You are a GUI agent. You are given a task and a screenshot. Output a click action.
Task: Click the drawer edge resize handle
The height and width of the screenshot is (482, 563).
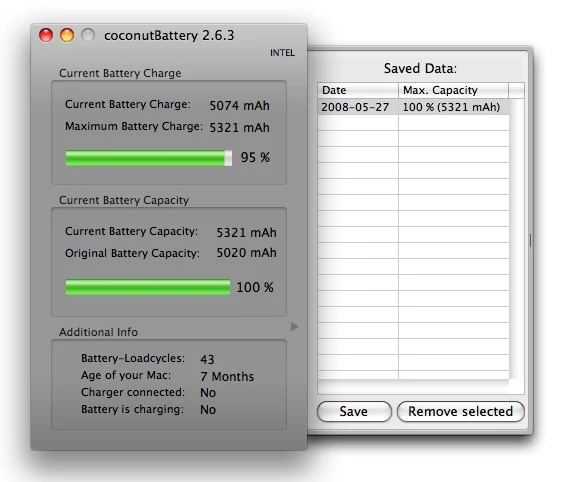click(x=530, y=240)
